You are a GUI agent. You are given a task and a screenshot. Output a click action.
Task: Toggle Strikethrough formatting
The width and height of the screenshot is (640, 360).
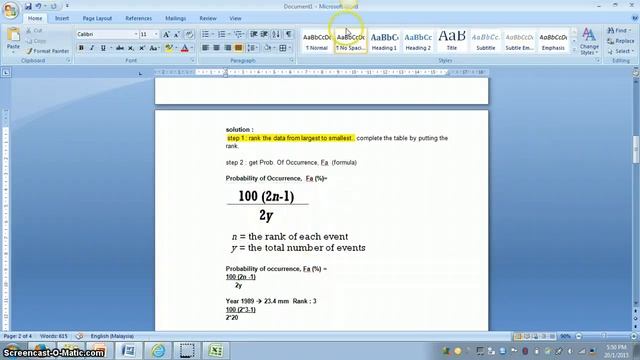(x=120, y=48)
